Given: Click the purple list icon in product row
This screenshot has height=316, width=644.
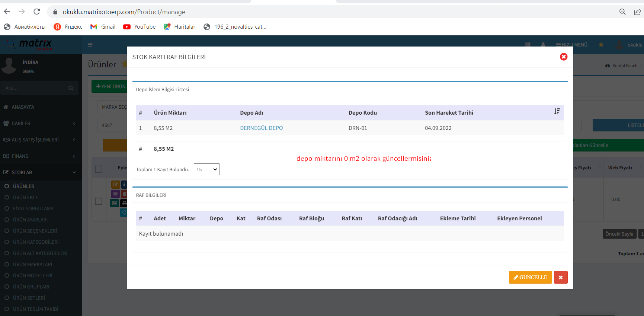Looking at the screenshot, I should 115,194.
